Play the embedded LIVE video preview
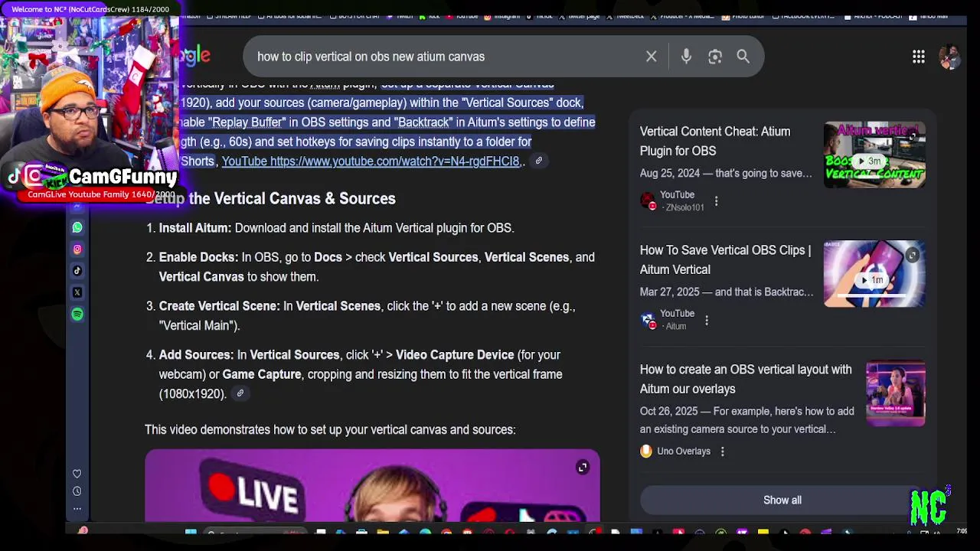 [372, 486]
